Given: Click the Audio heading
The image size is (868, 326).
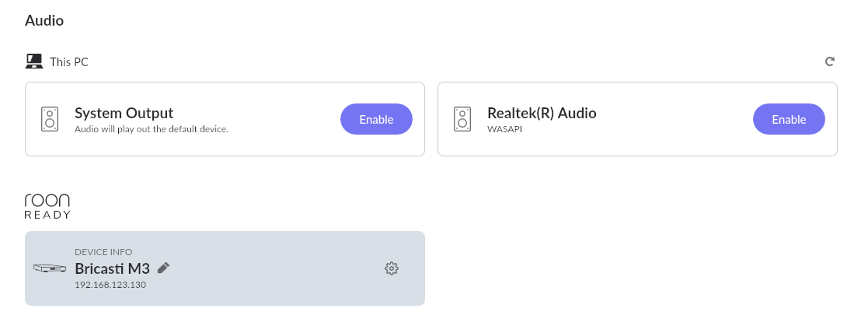Looking at the screenshot, I should point(44,21).
